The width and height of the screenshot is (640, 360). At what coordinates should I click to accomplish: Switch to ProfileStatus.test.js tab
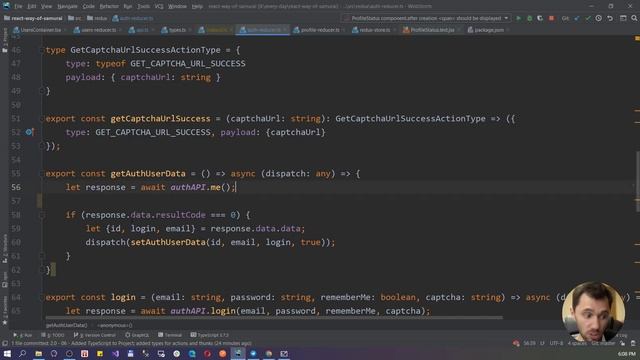point(431,30)
